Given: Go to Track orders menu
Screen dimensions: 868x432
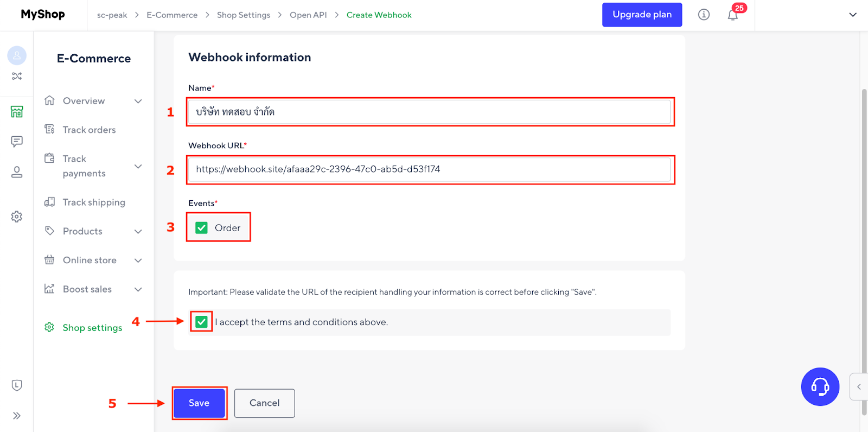Looking at the screenshot, I should click(89, 130).
